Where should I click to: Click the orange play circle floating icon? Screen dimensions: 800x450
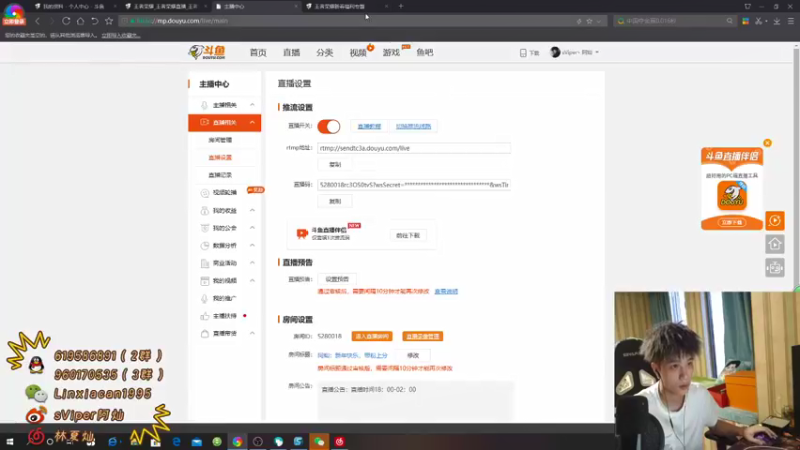[x=774, y=220]
